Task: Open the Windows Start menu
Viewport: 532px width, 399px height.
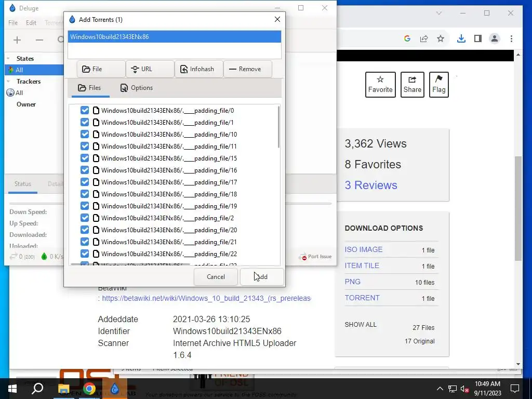Action: click(x=12, y=389)
